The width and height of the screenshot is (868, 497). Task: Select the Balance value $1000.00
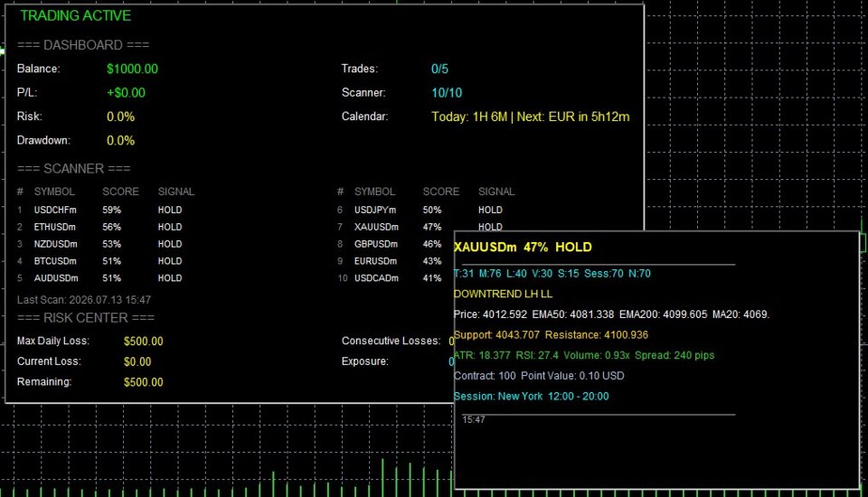[132, 69]
